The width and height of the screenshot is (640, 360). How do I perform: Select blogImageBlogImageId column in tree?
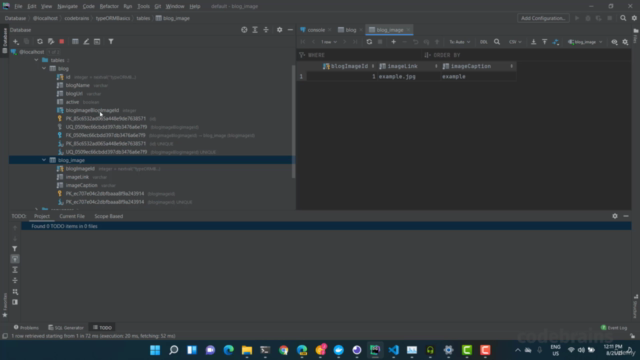point(92,110)
